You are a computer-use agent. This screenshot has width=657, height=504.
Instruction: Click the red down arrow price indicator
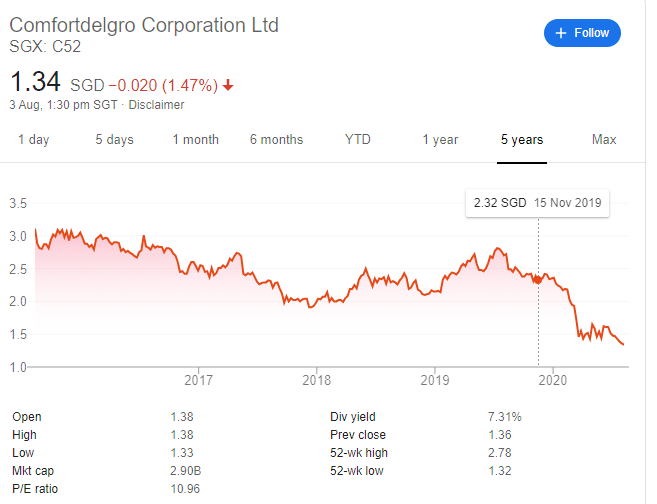point(228,85)
